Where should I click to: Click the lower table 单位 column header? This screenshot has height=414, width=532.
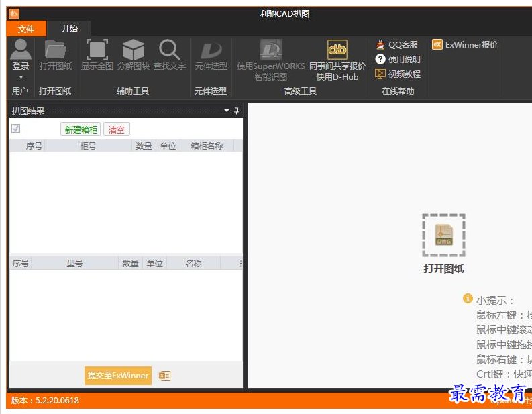coord(155,263)
